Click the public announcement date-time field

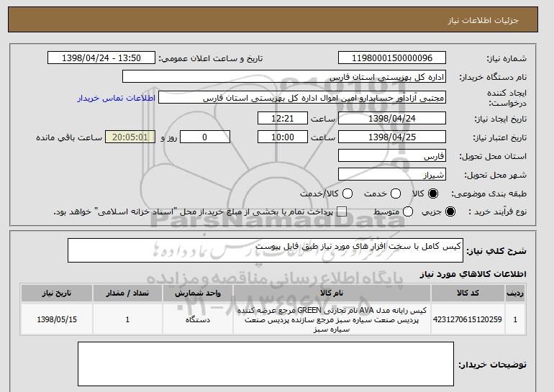click(104, 58)
